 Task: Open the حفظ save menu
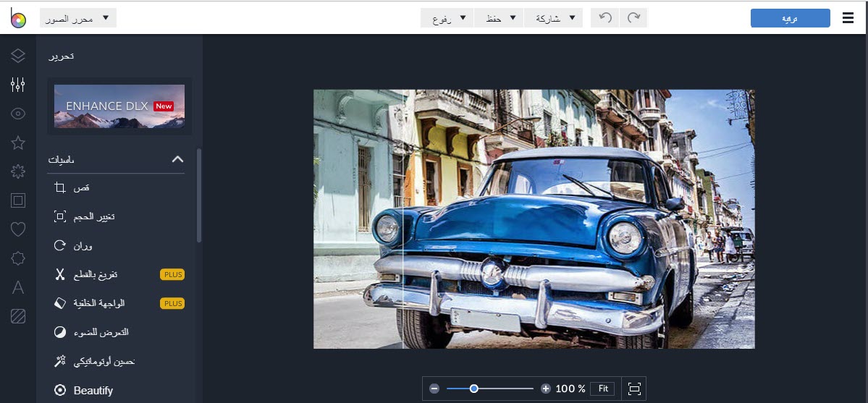tap(499, 18)
